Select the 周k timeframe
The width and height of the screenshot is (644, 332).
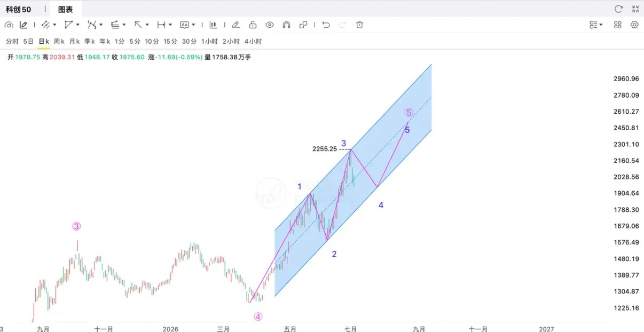pos(59,41)
